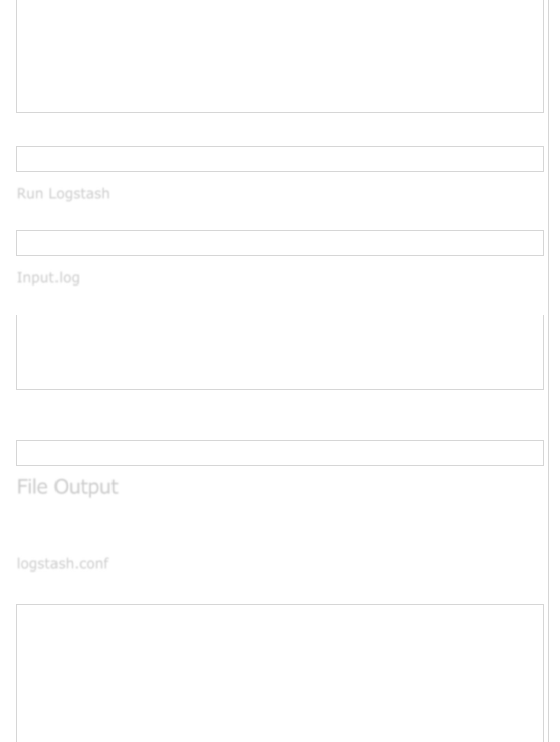Image resolution: width=560 pixels, height=742 pixels.
Task: Click the word Logstash in the Run Logstash heading
Action: 79,194
